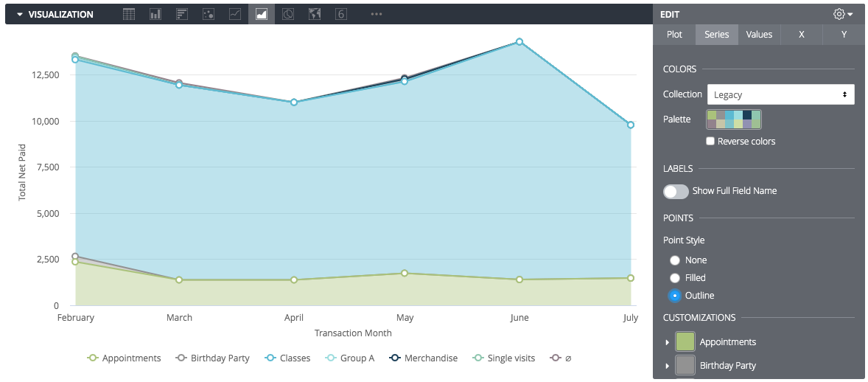Choose the line chart visualization icon
Screen dimensions: 868x382
[235, 14]
